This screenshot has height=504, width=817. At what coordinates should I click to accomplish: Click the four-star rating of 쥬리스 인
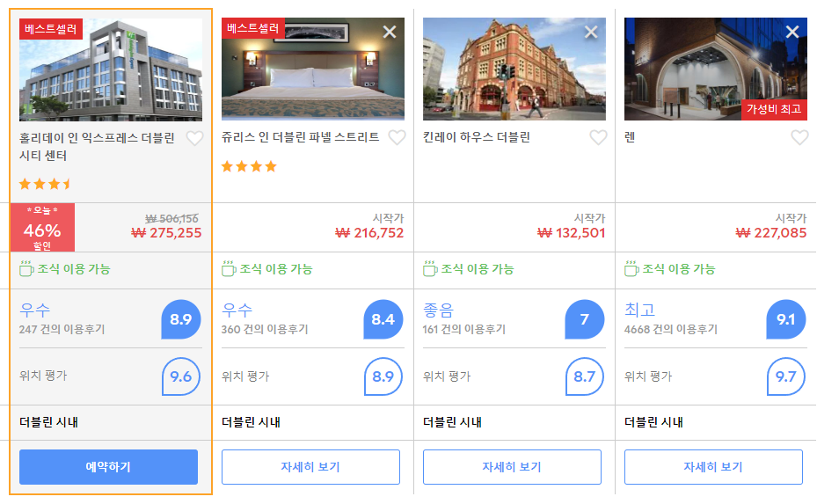point(249,167)
